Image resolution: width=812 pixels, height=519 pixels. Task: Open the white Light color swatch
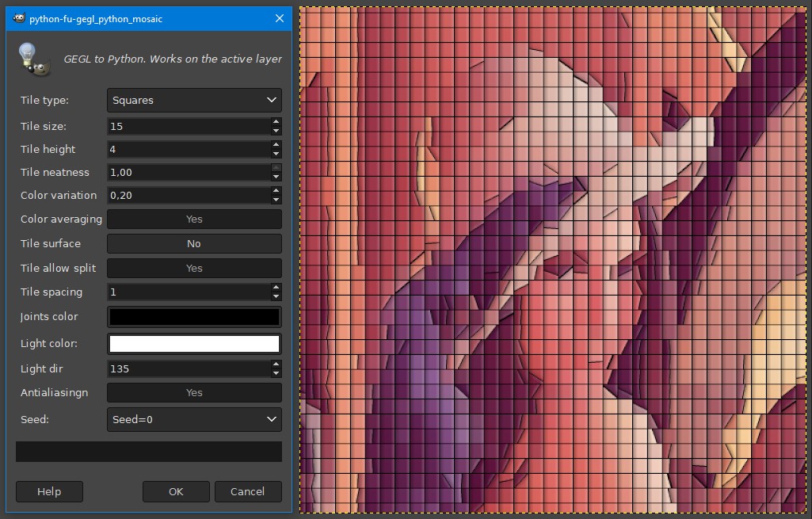tap(194, 344)
